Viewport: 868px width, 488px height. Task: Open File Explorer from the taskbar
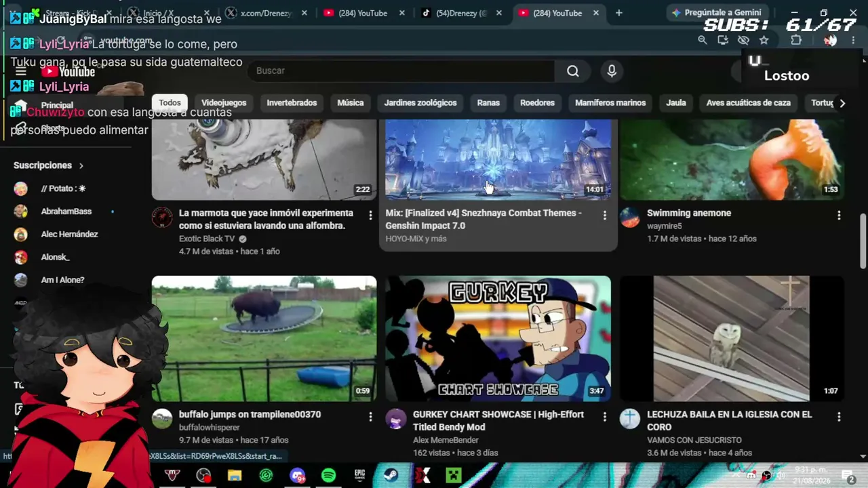235,476
